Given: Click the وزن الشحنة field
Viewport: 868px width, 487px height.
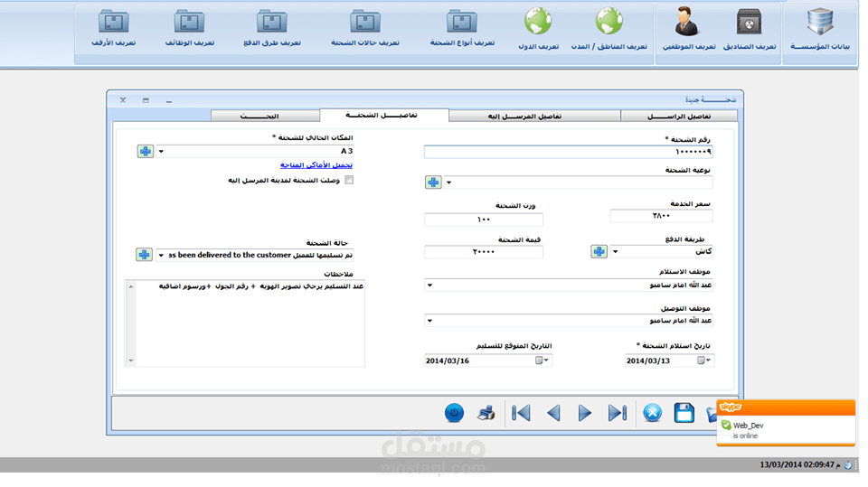Looking at the screenshot, I should (483, 220).
